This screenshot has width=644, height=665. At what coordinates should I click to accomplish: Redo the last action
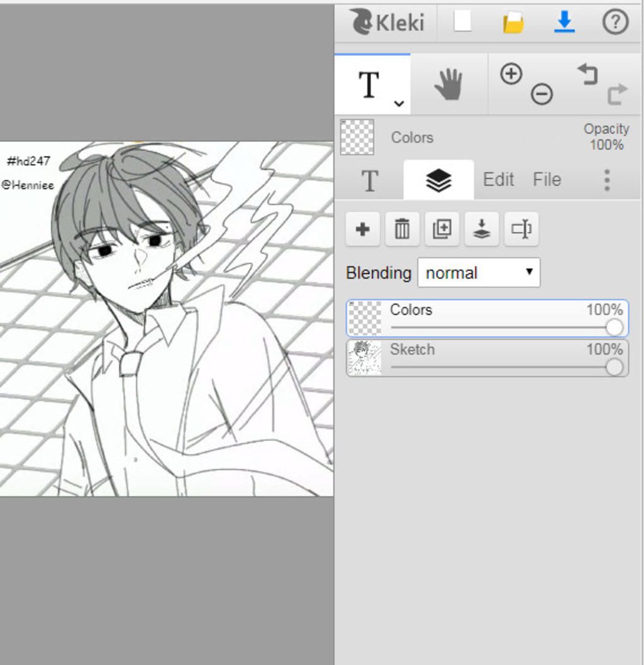tap(617, 94)
